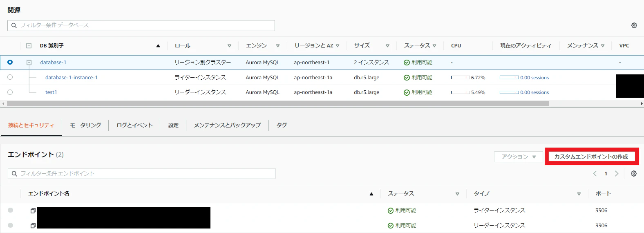This screenshot has width=644, height=233.
Task: Click ライターインスタンス role cell in database table
Action: coord(200,77)
